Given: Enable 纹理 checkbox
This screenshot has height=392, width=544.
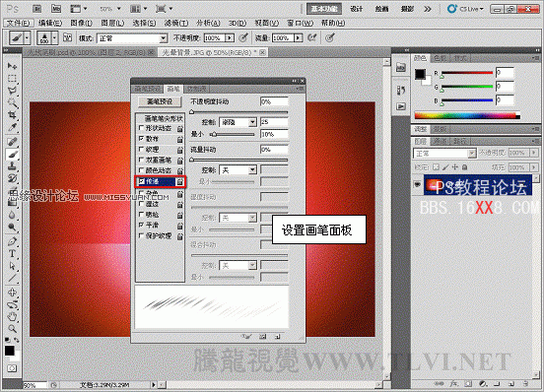Looking at the screenshot, I should point(141,149).
